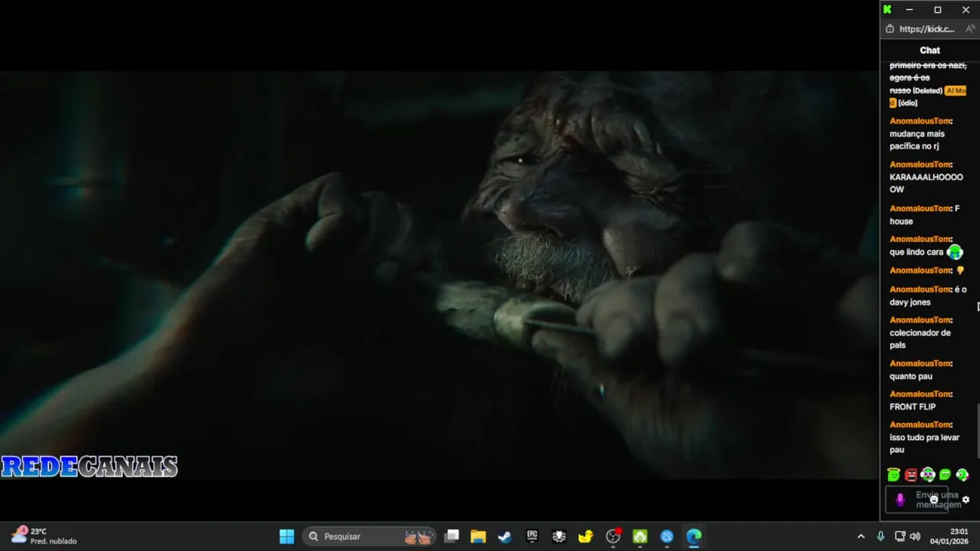The height and width of the screenshot is (551, 980).
Task: Activate Read Aloud icon in address bar
Action: (x=969, y=29)
